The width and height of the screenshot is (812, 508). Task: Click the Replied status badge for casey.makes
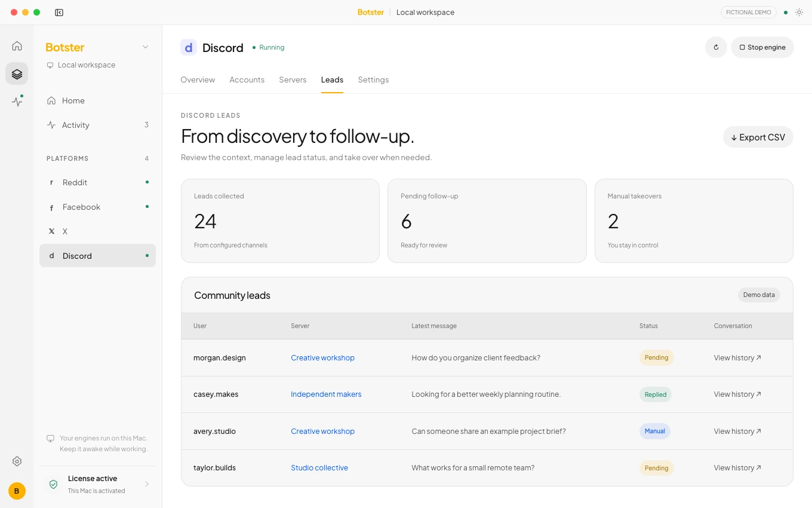click(x=656, y=394)
